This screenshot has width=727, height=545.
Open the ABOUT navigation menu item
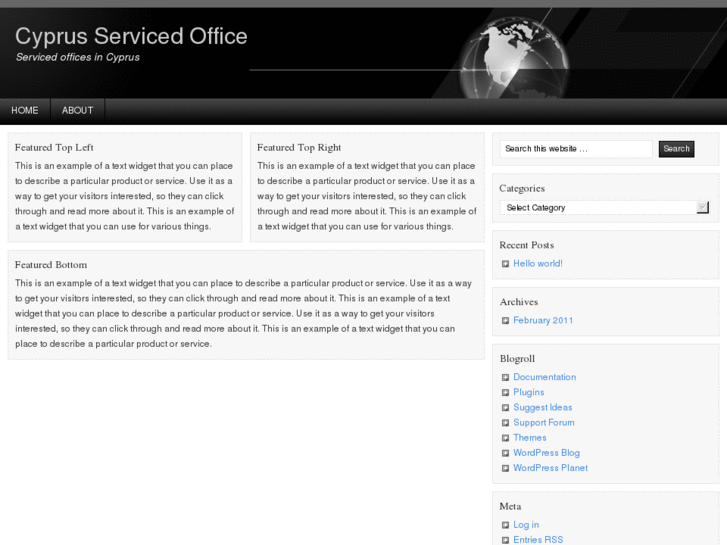pos(77,110)
